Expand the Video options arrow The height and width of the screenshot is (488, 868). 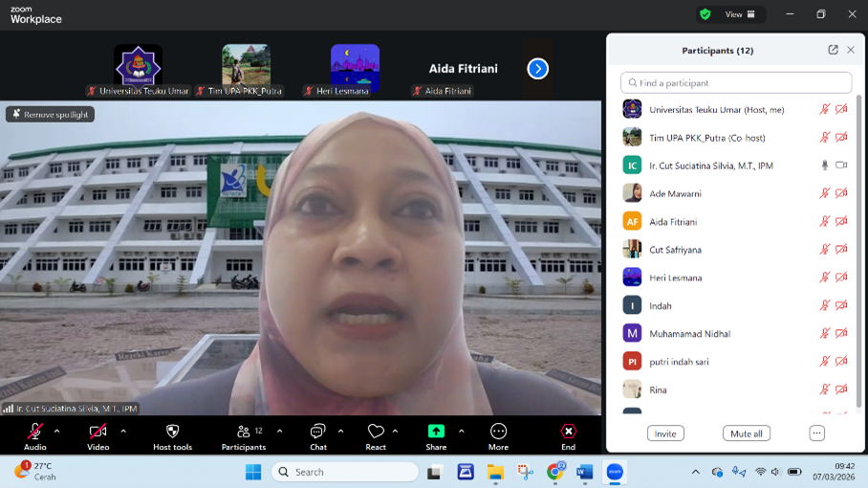coord(123,431)
